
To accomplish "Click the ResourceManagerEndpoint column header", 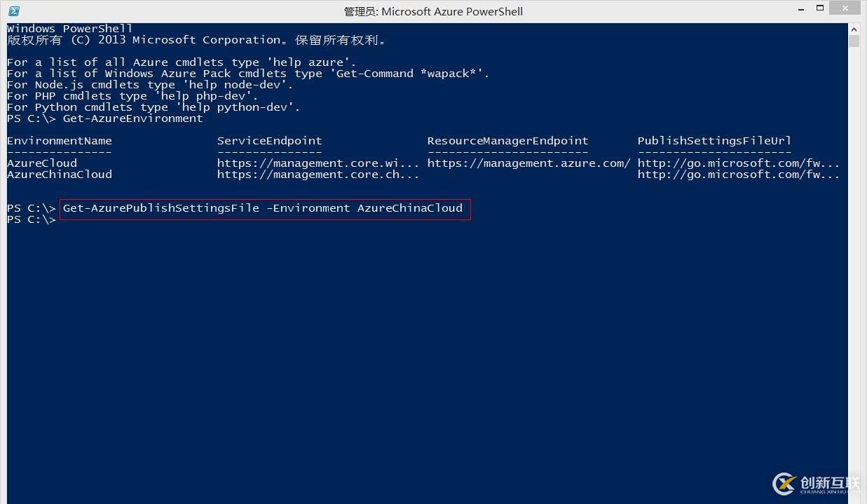I will 508,141.
